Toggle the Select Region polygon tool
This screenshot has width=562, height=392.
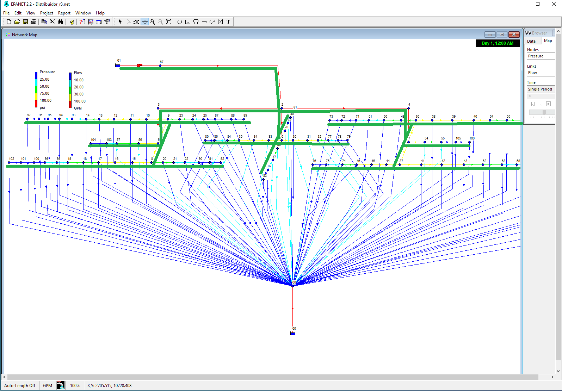click(x=136, y=22)
